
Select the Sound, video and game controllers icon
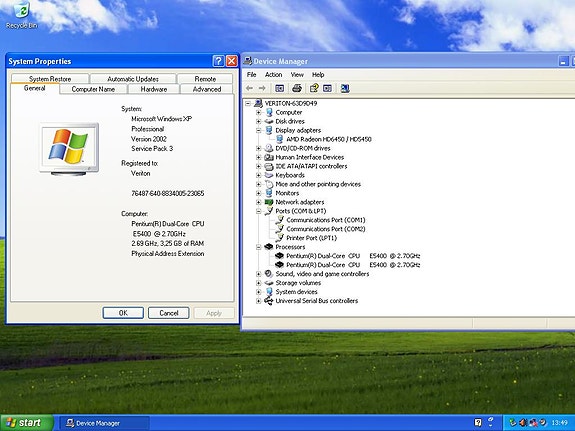[269, 274]
